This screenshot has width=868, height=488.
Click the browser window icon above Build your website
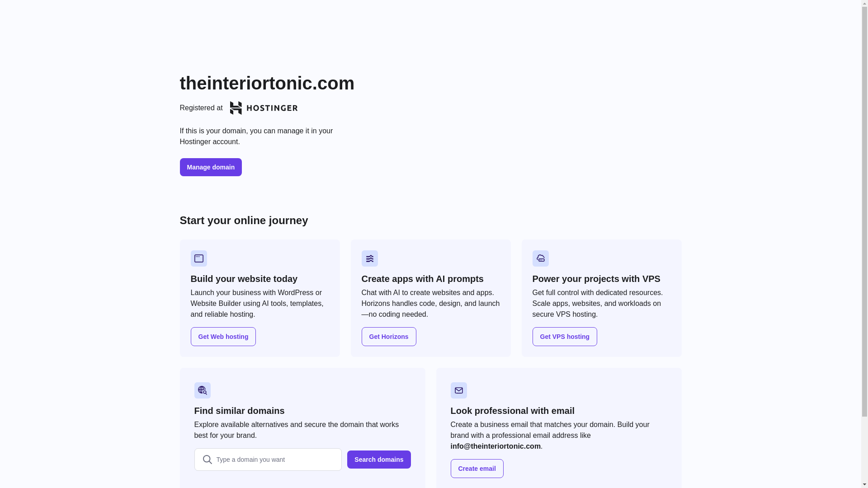[x=199, y=258]
